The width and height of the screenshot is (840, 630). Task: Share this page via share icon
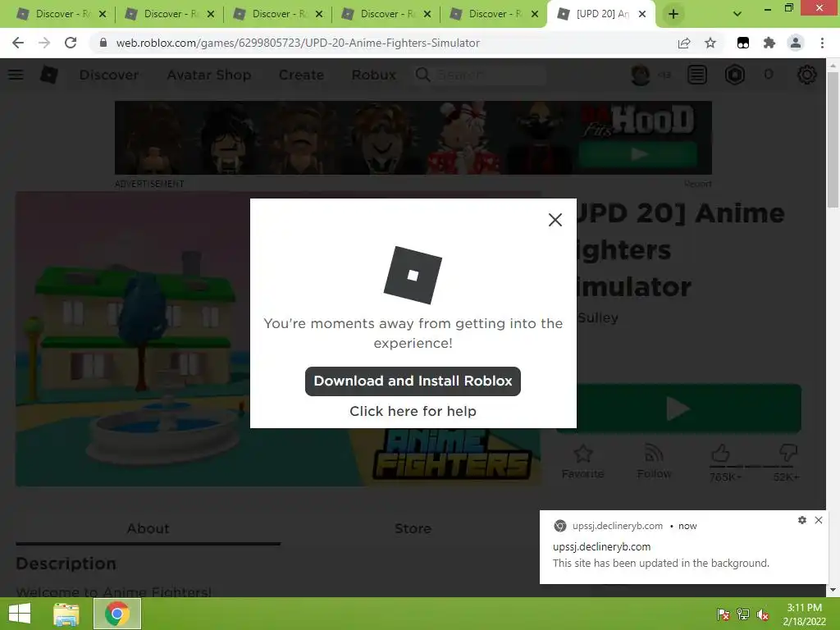coord(684,43)
